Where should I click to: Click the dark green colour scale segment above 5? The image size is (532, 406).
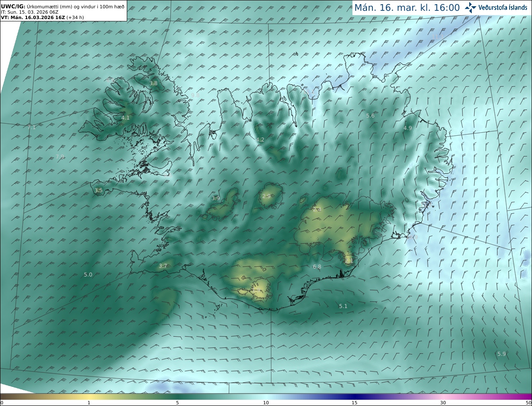pos(177,396)
